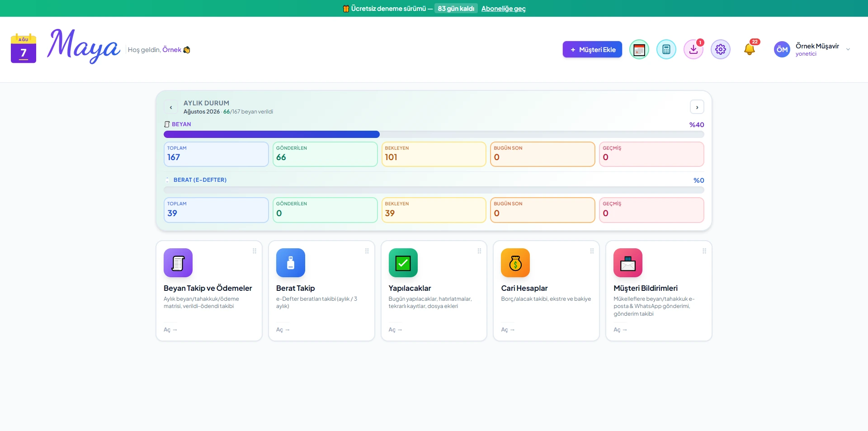Open settings gear icon
Image resolution: width=868 pixels, height=431 pixels.
tap(721, 49)
